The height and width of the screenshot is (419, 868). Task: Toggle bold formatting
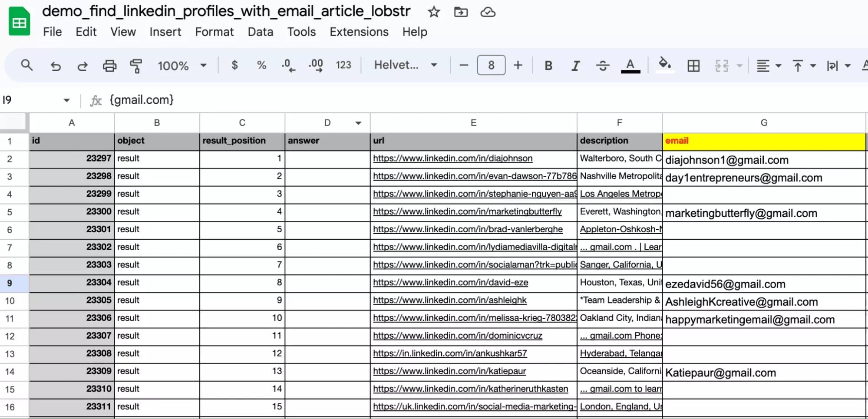[548, 65]
